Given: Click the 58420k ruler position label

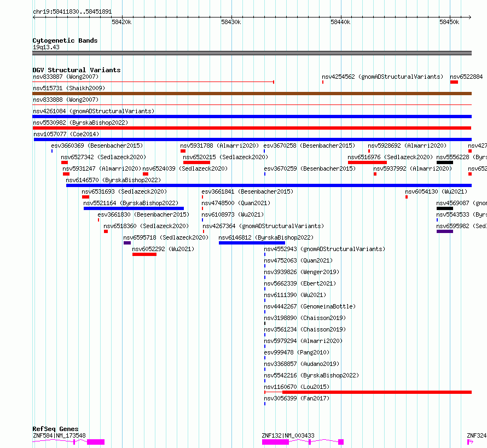Looking at the screenshot, I should click(x=121, y=22).
